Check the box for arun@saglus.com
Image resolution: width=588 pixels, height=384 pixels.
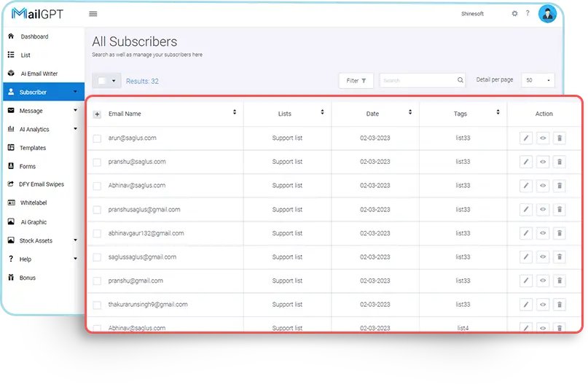pyautogui.click(x=97, y=138)
